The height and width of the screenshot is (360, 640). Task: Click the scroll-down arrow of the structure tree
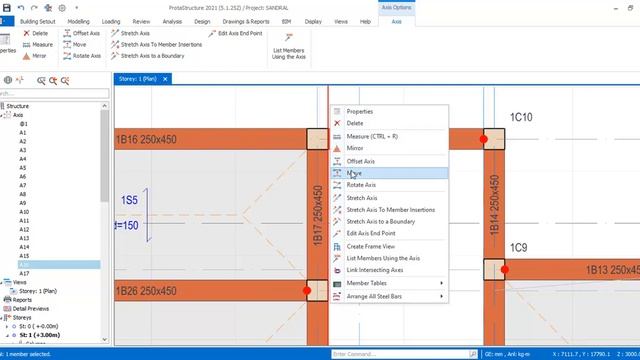[x=104, y=339]
